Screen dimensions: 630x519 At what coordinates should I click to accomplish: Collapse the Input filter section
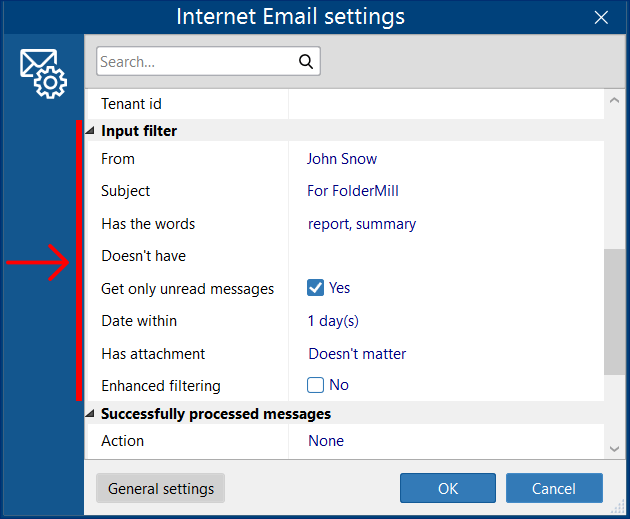coord(91,131)
